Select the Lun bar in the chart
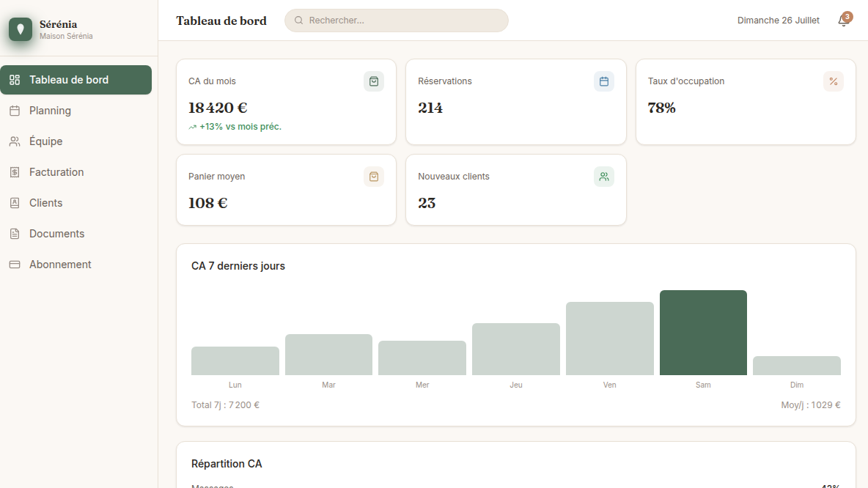This screenshot has height=488, width=868. 235,361
